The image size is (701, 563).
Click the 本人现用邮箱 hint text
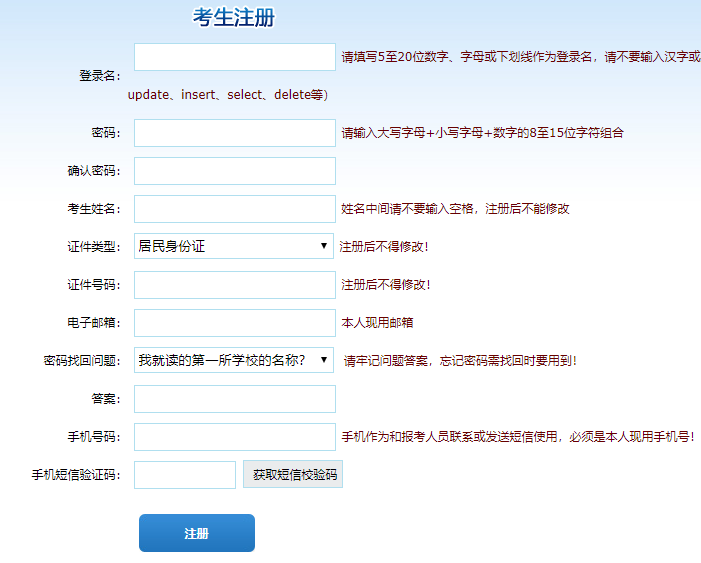tap(378, 323)
